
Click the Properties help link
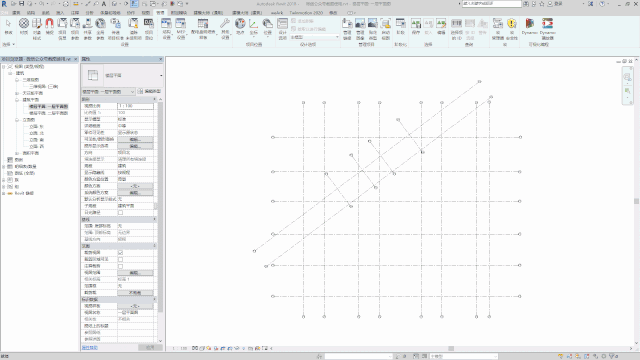pyautogui.click(x=90, y=348)
